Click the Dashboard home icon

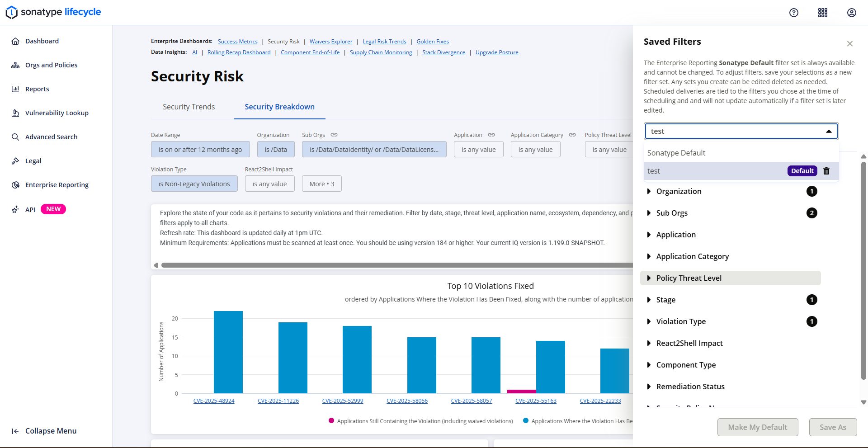(x=15, y=41)
